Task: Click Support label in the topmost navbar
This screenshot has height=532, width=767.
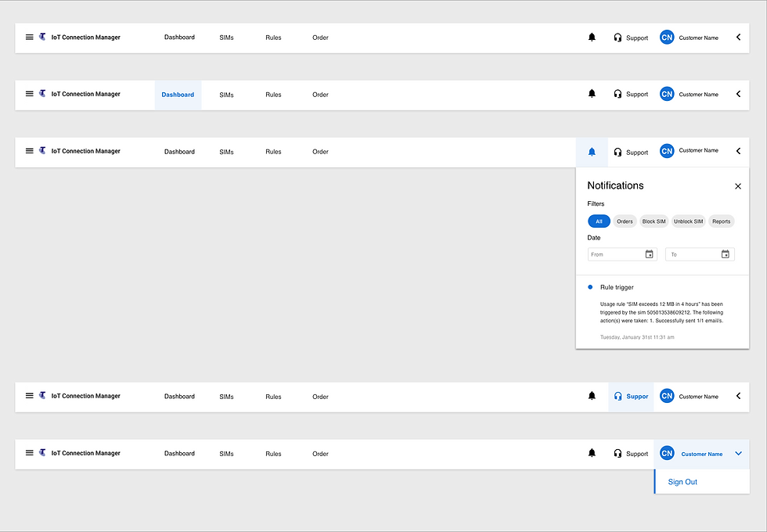Action: pos(637,38)
